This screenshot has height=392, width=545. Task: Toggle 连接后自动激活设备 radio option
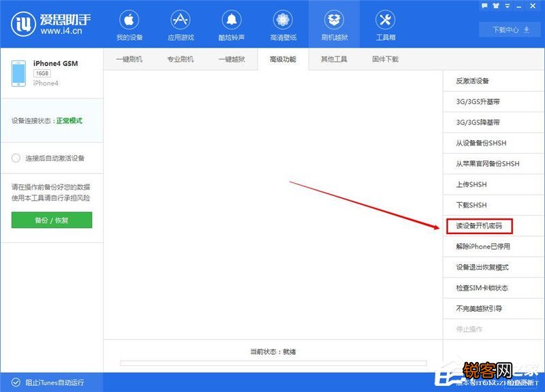coord(16,158)
